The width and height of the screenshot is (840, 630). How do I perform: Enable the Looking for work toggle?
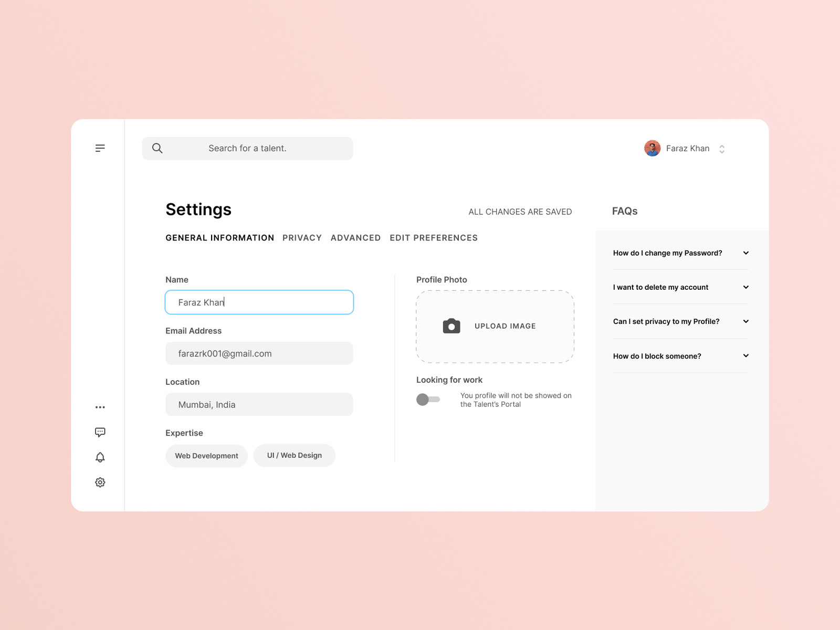(x=428, y=399)
